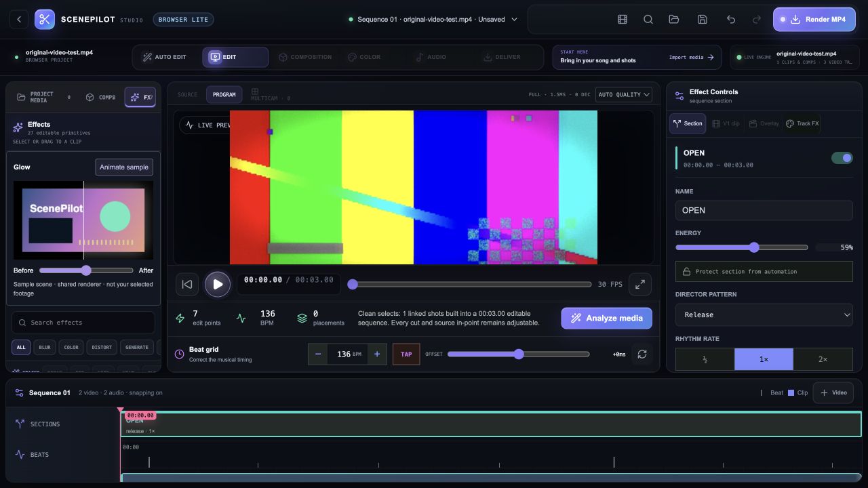Open the Director Pattern Release dropdown
The image size is (868, 488).
764,314
